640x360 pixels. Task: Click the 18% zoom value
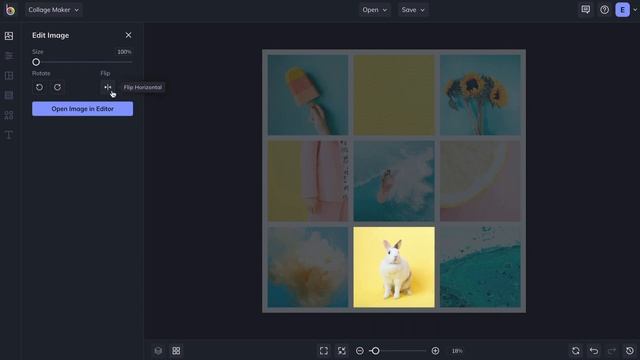(x=457, y=351)
